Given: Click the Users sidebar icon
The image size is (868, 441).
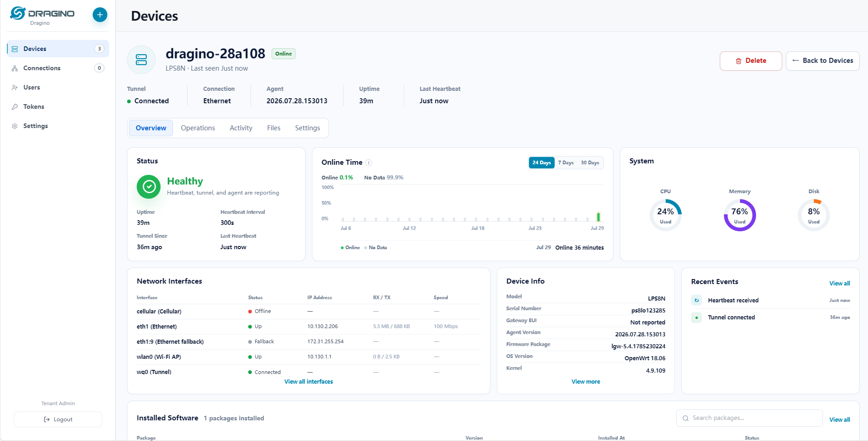Looking at the screenshot, I should click(x=15, y=87).
